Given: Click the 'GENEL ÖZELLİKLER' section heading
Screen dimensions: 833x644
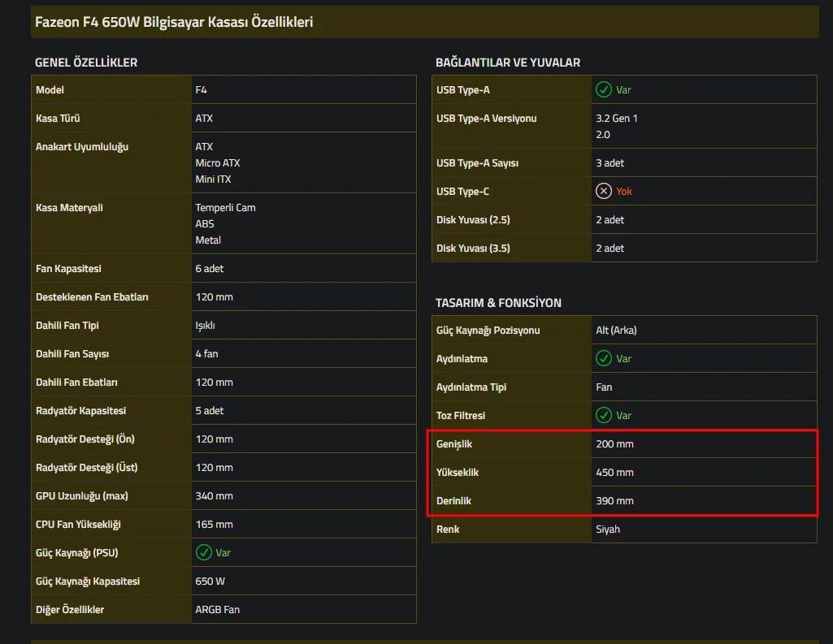Looking at the screenshot, I should [86, 63].
